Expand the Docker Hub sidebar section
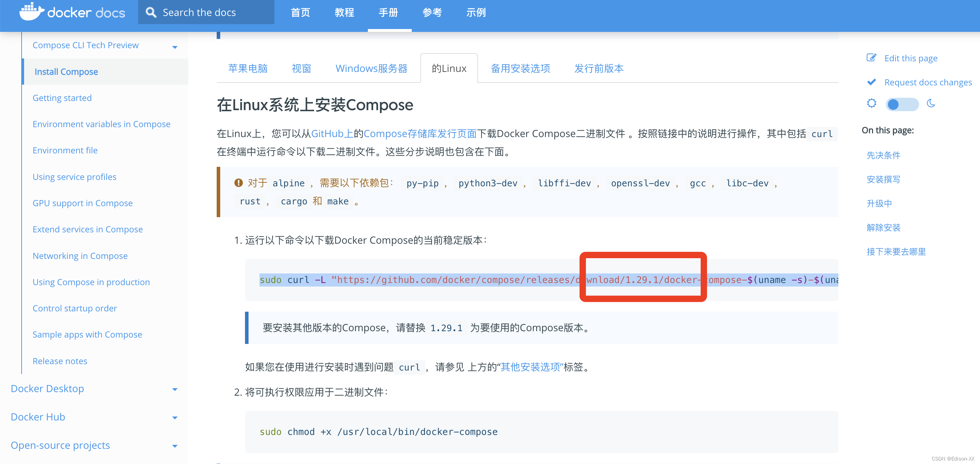The height and width of the screenshot is (464, 980). coord(175,418)
